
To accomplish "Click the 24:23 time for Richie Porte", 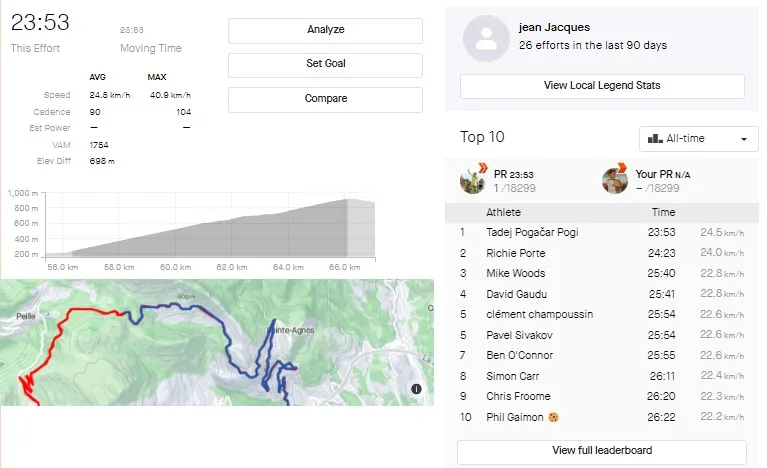I will click(x=661, y=253).
